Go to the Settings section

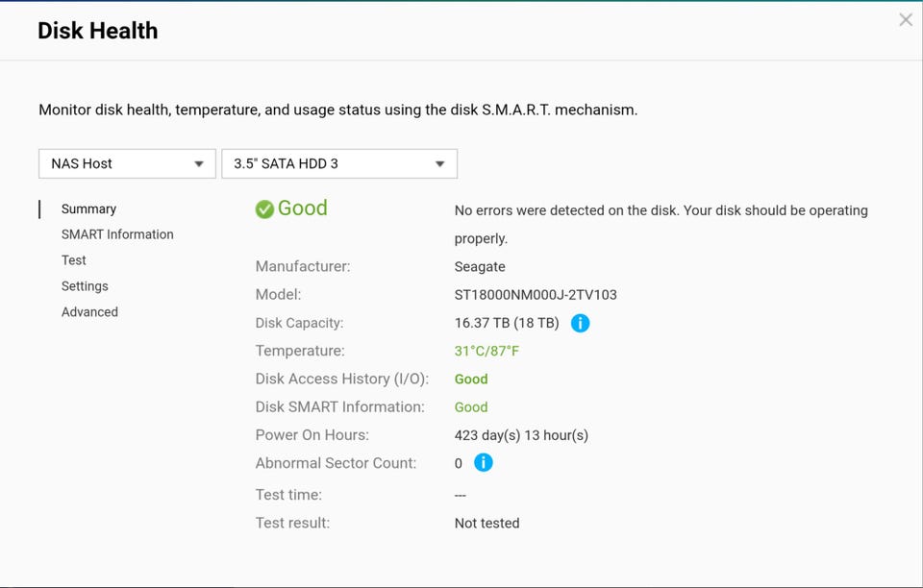point(85,286)
